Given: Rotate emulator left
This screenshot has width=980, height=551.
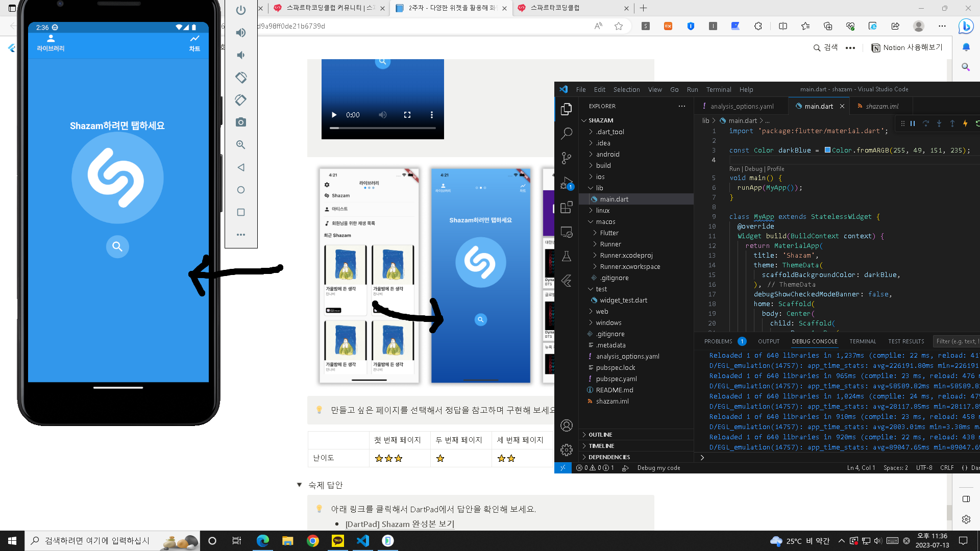Looking at the screenshot, I should pos(241,78).
